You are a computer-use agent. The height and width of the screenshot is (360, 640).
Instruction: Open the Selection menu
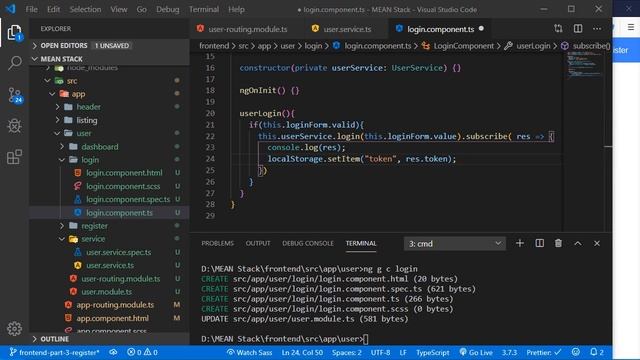click(x=85, y=9)
